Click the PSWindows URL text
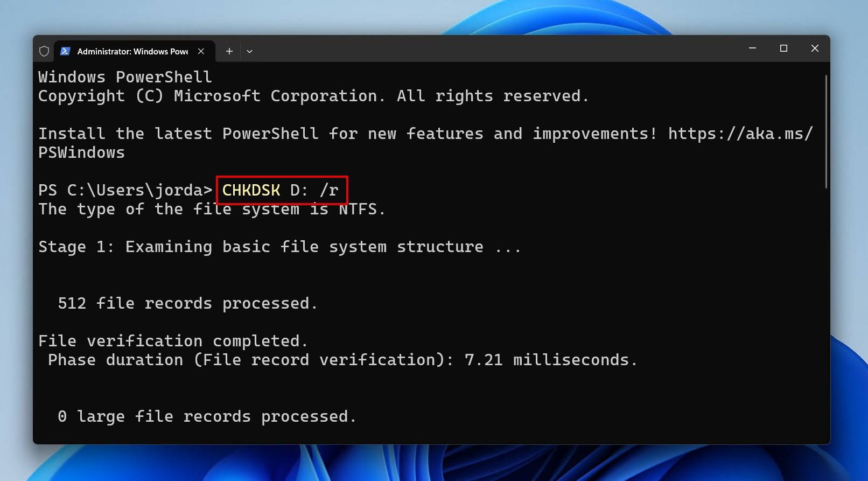Image resolution: width=868 pixels, height=481 pixels. pyautogui.click(x=81, y=152)
